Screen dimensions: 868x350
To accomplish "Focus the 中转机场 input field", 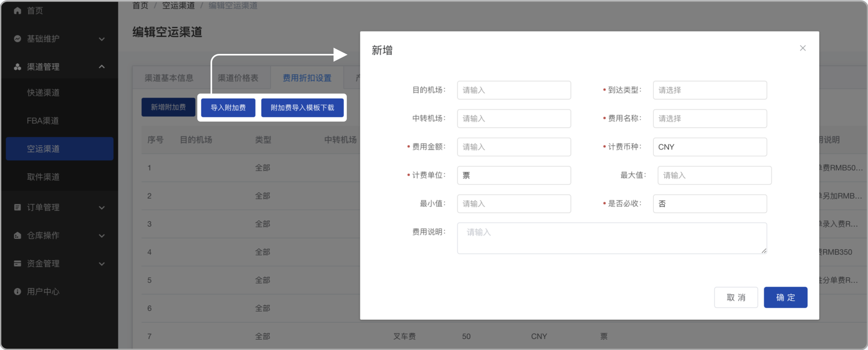I will (514, 119).
